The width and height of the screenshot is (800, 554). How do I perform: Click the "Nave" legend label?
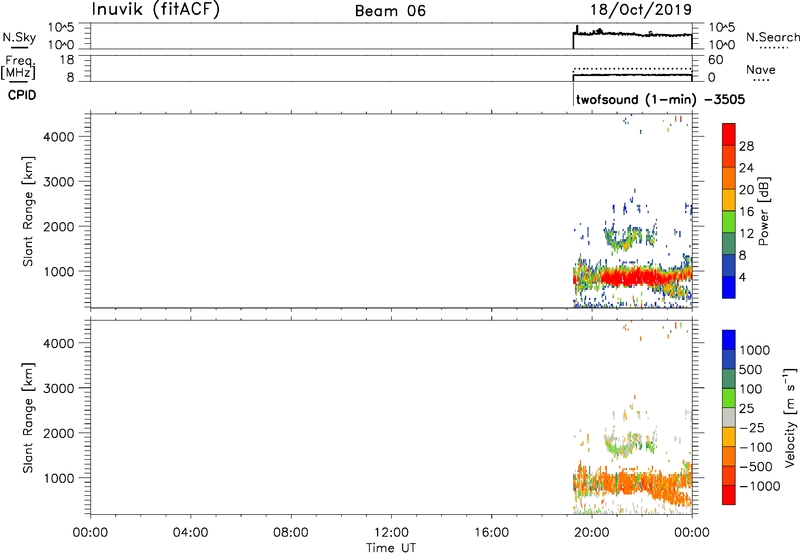click(761, 70)
